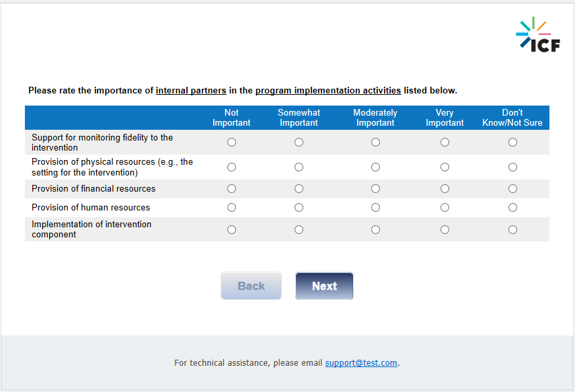Screen dimensions: 575x392
Task: Go back with the Back button
Action: tap(251, 286)
